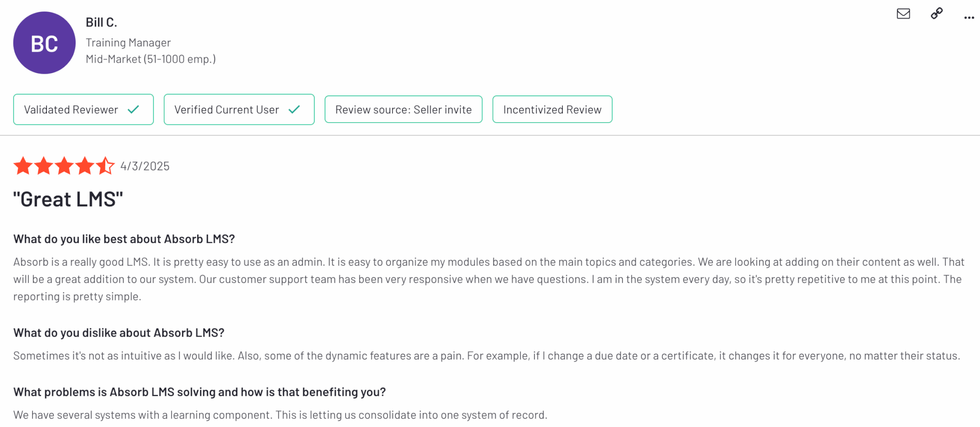
Task: Open reviewer profile Bill C.
Action: click(101, 22)
